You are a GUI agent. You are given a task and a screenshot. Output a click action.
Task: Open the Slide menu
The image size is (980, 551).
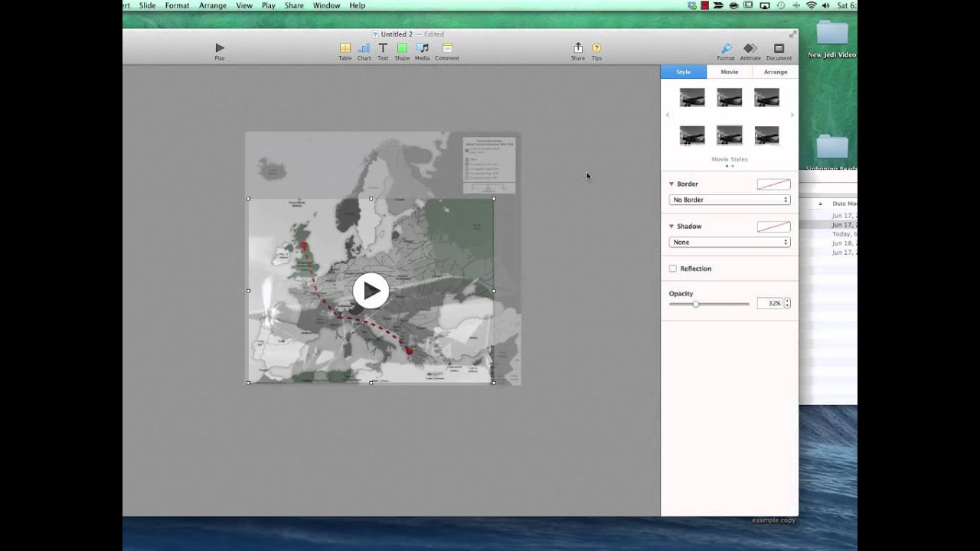pyautogui.click(x=147, y=5)
